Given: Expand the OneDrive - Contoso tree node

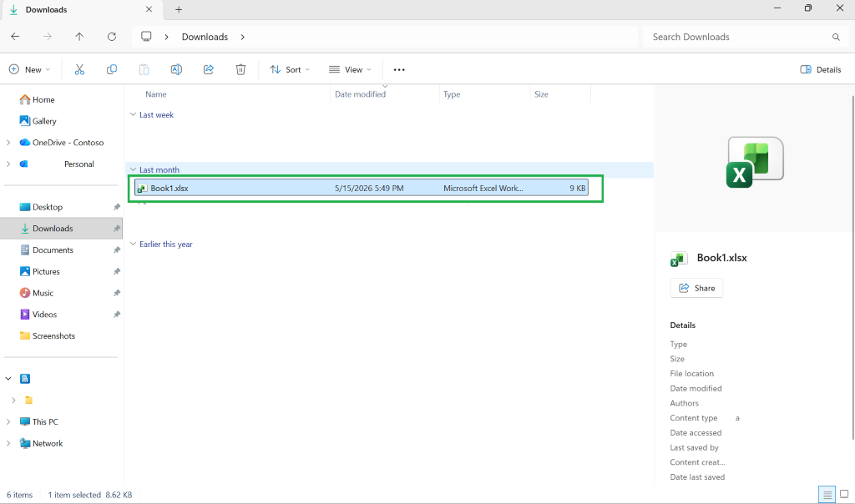Looking at the screenshot, I should click(8, 142).
